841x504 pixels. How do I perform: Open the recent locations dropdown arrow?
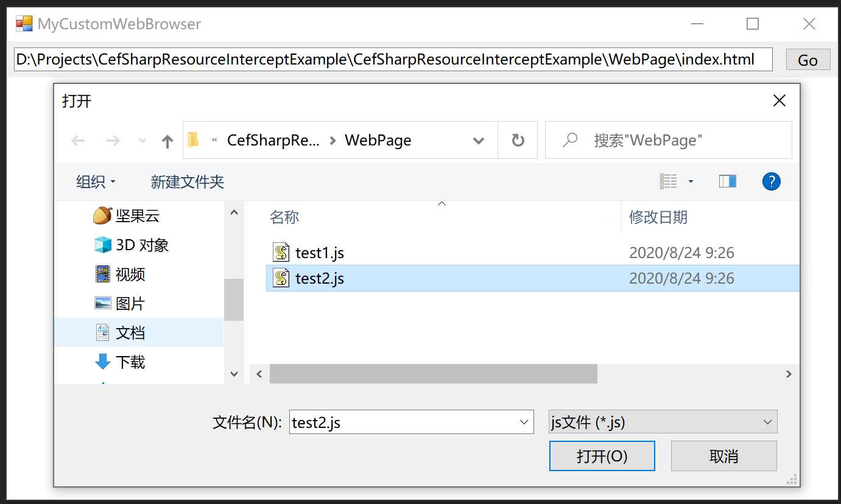point(143,141)
